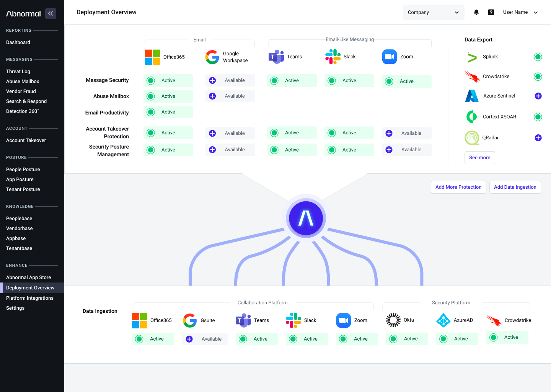Enable Azure Sentinel export with plus button

click(x=538, y=96)
